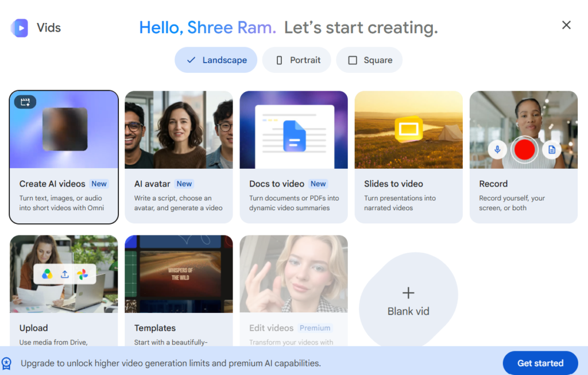Click the red record circle button
The image size is (588, 375).
click(x=524, y=150)
